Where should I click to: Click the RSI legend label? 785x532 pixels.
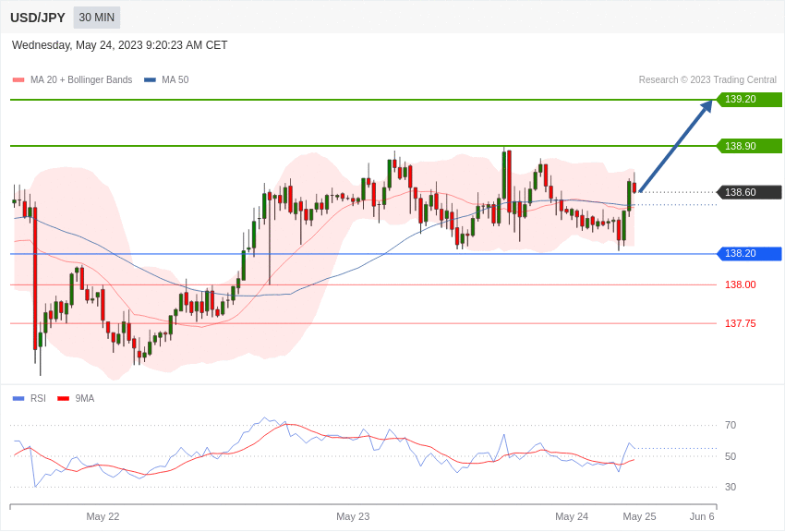[x=38, y=398]
